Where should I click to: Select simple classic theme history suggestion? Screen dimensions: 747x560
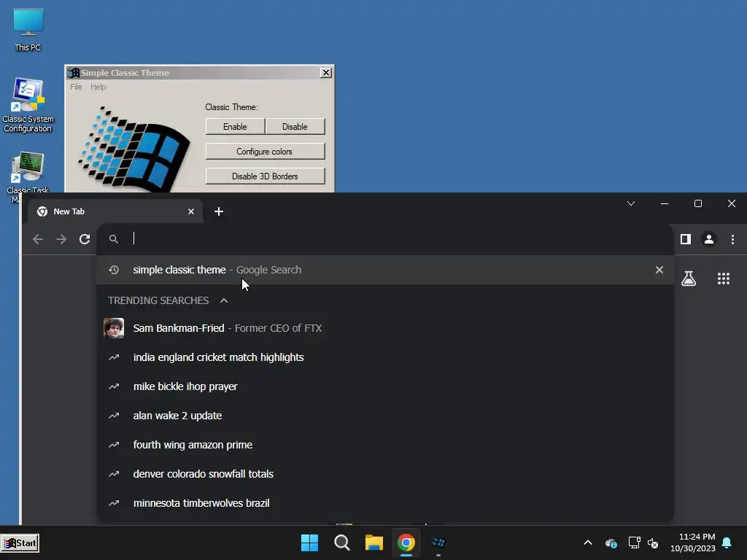385,270
